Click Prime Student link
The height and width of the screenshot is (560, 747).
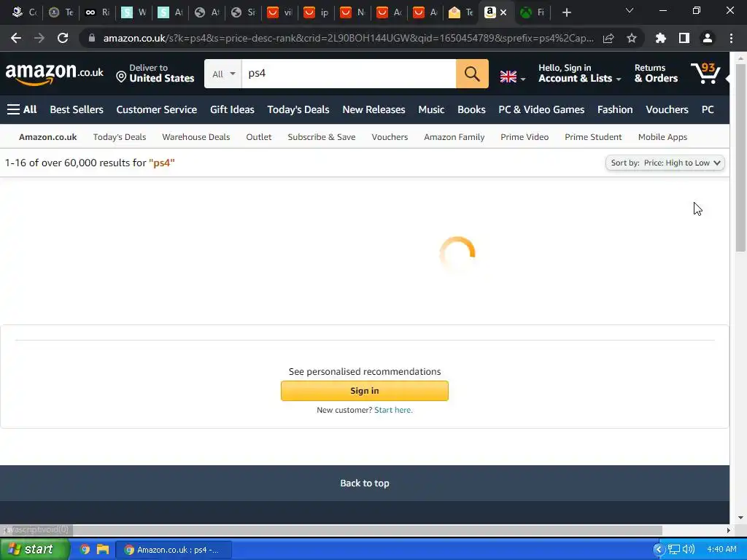(x=593, y=137)
